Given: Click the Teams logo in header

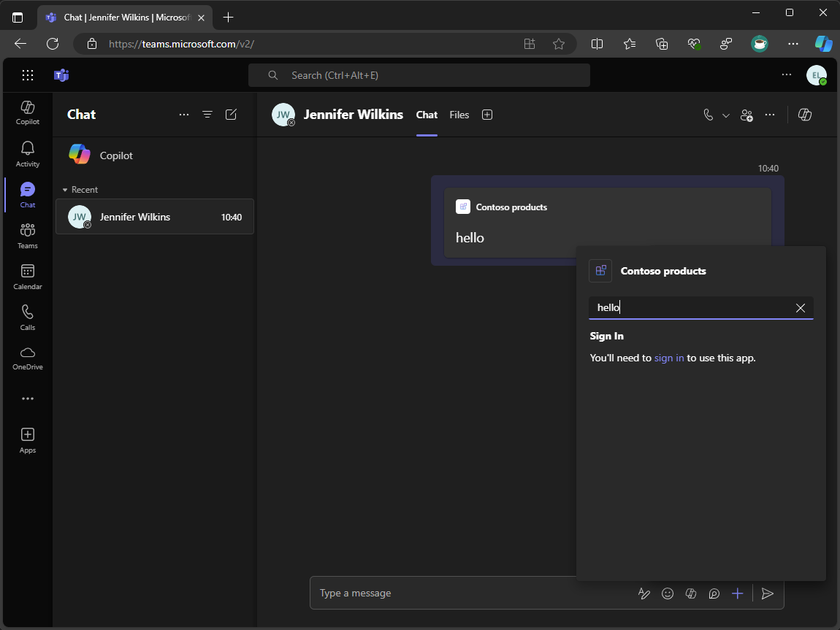Looking at the screenshot, I should pyautogui.click(x=61, y=75).
